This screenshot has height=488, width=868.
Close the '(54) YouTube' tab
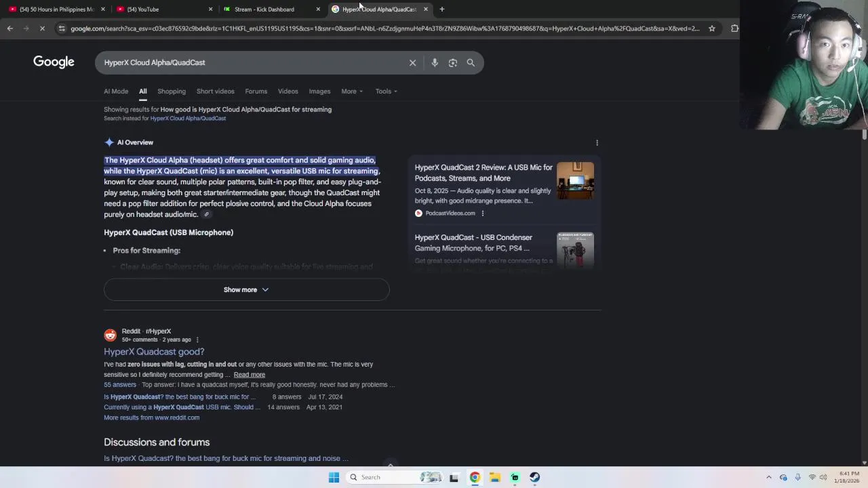pyautogui.click(x=210, y=9)
